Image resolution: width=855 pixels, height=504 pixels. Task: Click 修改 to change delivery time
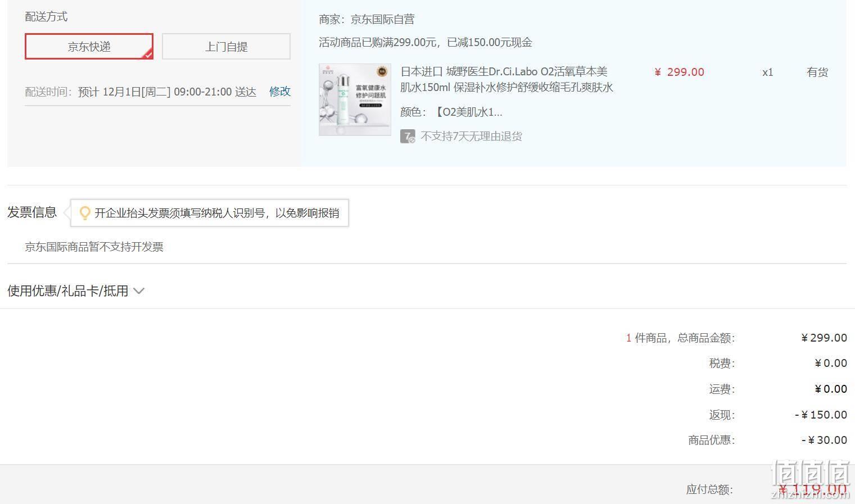click(x=280, y=92)
